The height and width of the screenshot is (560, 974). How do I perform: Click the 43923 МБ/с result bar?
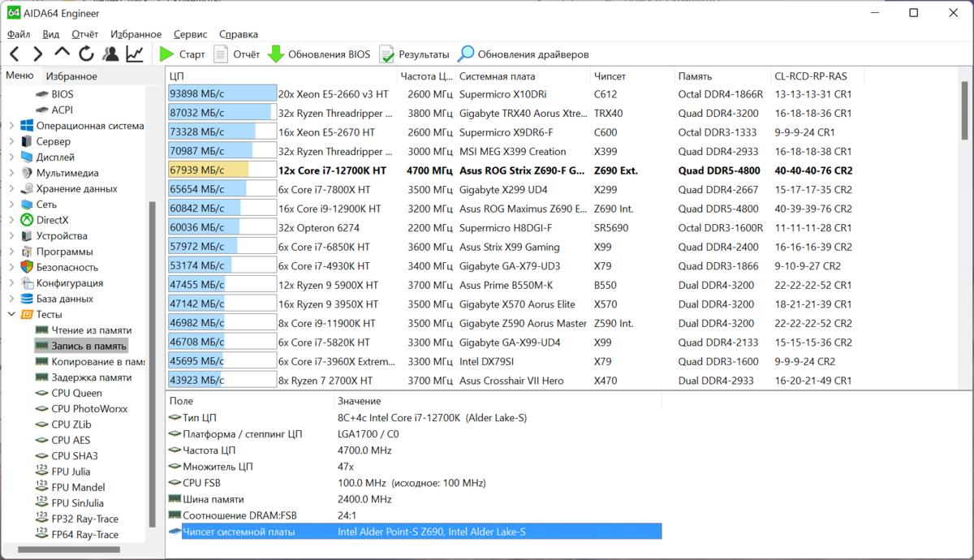[x=222, y=380]
